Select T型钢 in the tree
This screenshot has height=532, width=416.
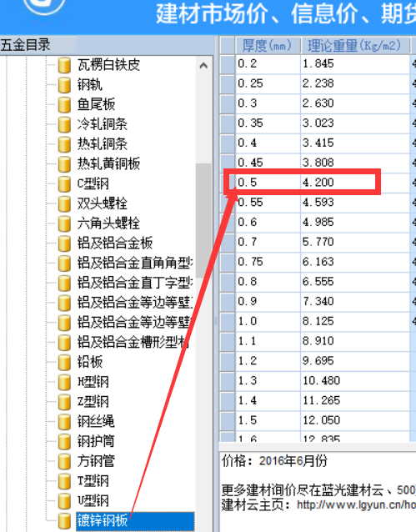[x=93, y=480]
